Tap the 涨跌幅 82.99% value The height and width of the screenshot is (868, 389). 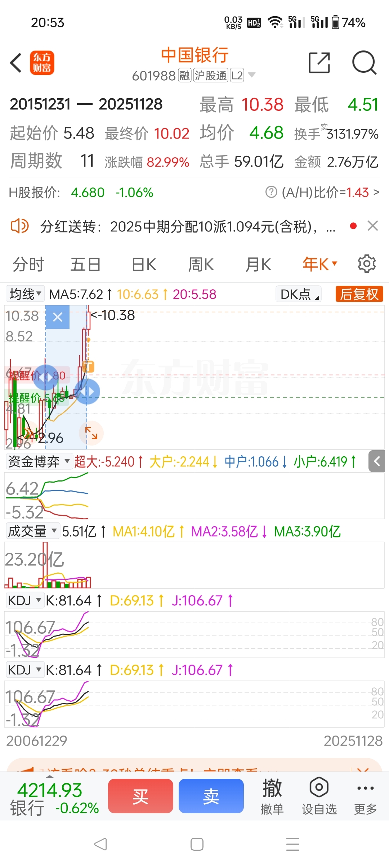click(168, 162)
